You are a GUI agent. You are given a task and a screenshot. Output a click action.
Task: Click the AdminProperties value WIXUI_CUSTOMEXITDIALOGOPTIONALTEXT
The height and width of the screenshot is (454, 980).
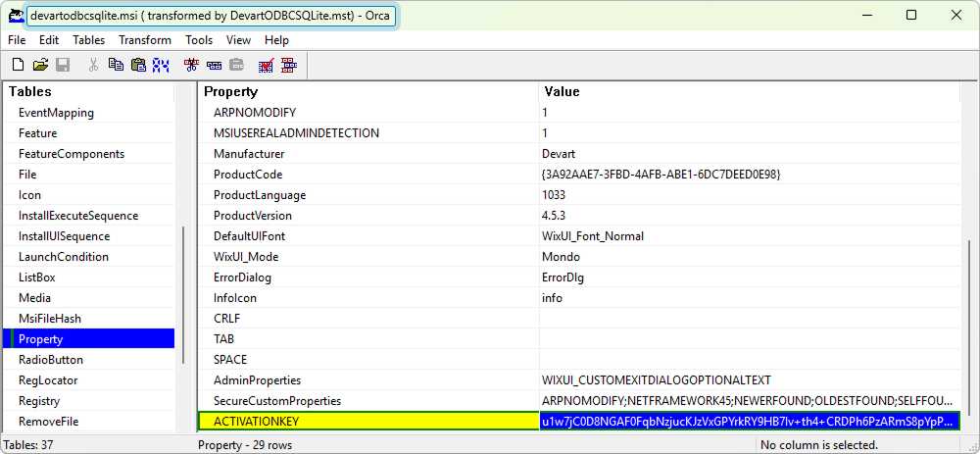(x=749, y=380)
